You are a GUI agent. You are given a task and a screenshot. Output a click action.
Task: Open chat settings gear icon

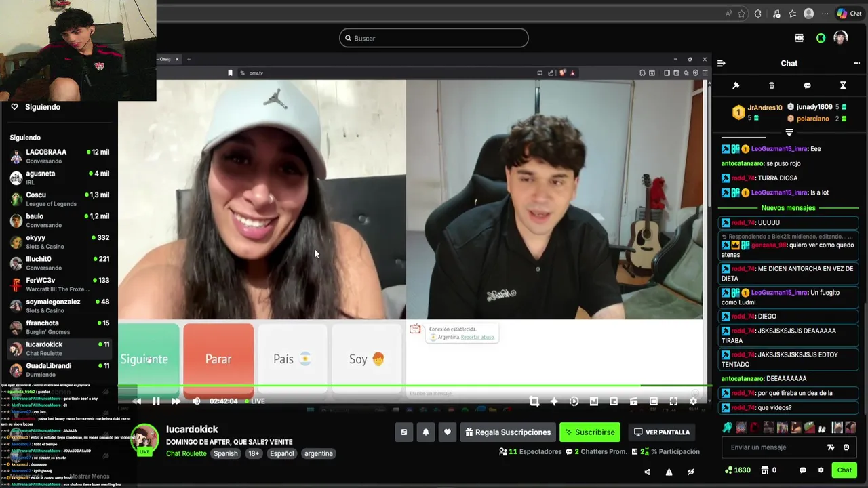(821, 470)
